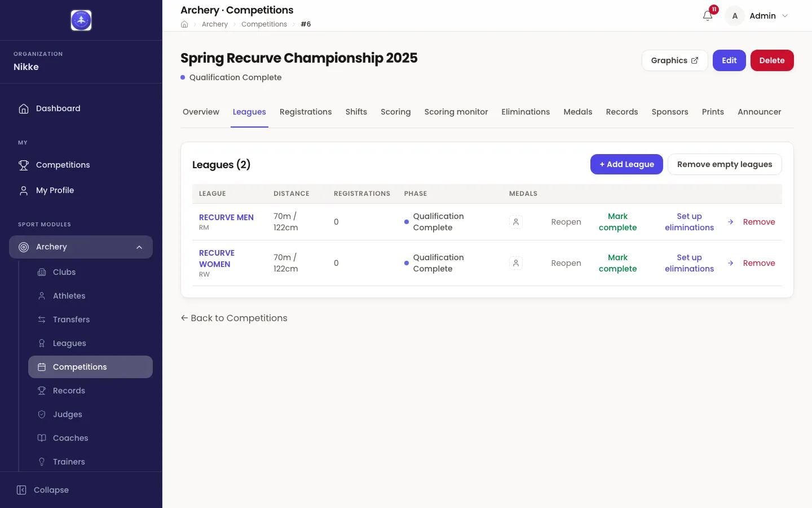Click the arrow icon in Recurve Women row

coord(730,263)
